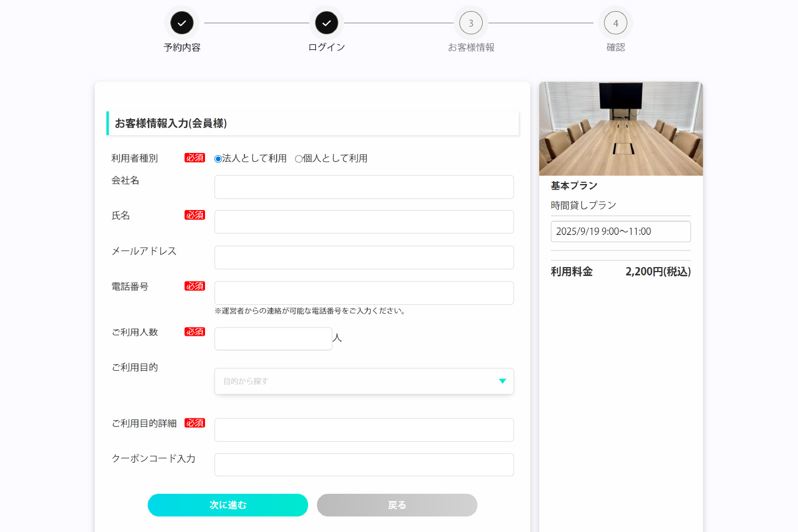Select 法人として利用 radio button

pos(218,159)
